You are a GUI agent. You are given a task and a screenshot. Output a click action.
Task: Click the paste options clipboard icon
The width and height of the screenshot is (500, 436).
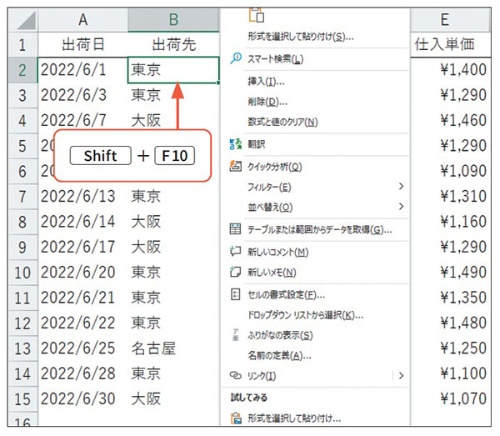click(257, 15)
